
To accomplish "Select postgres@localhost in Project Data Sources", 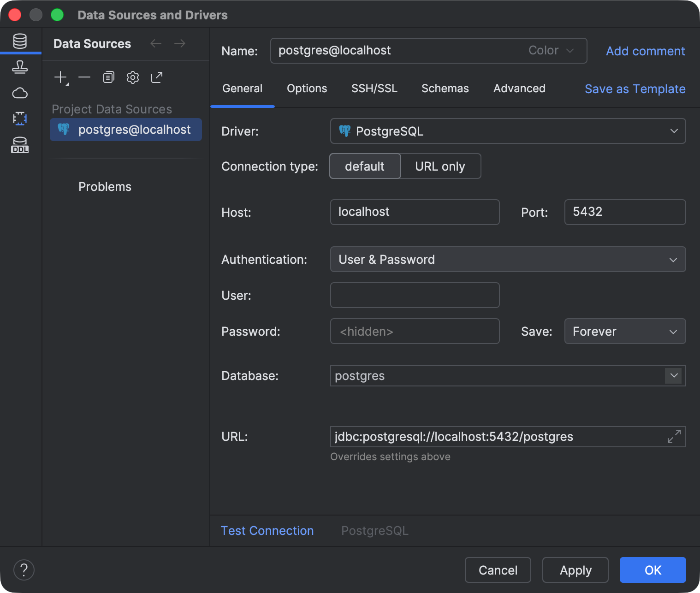I will 126,130.
